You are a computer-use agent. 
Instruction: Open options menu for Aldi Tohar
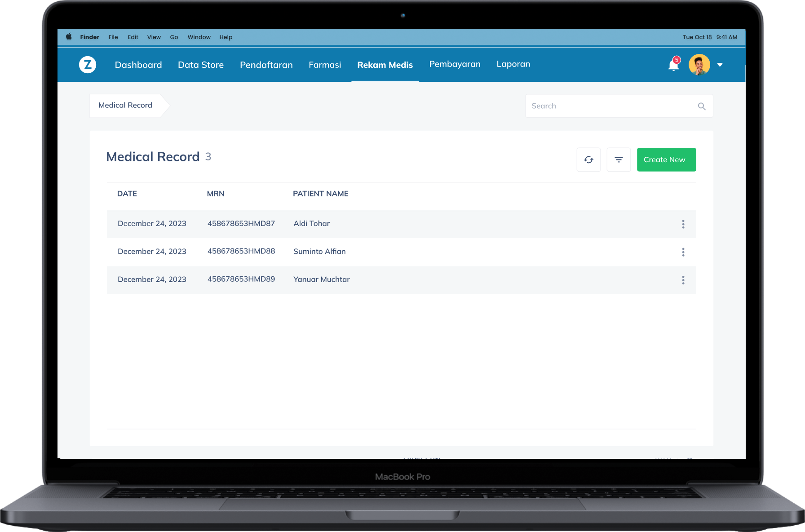[683, 224]
